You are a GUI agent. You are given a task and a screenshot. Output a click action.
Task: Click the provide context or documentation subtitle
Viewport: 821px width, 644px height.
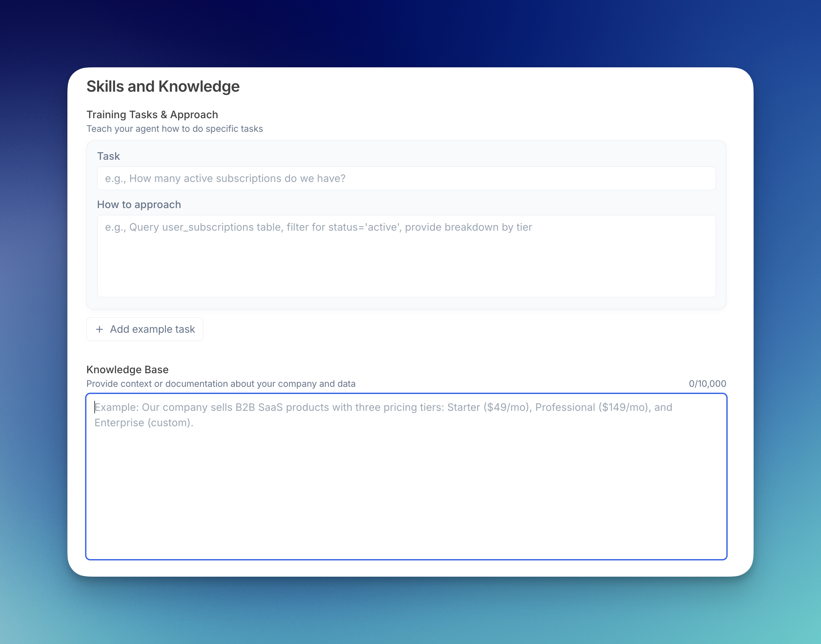pos(221,384)
